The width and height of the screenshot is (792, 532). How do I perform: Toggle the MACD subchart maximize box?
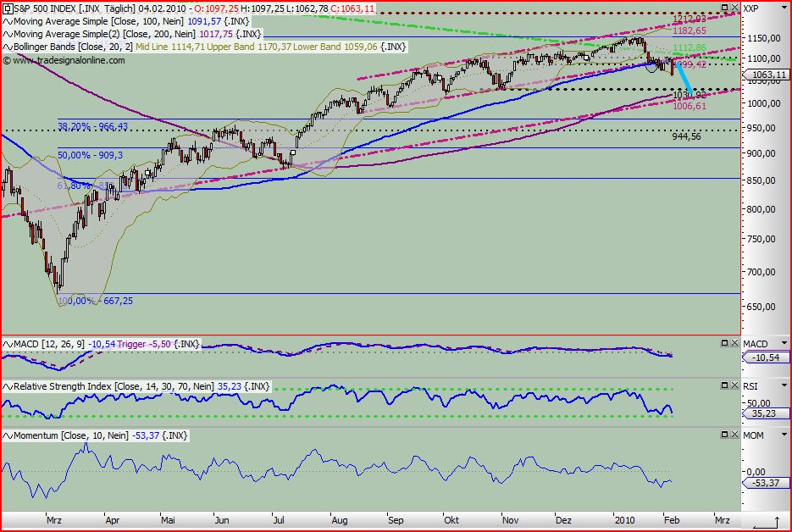pyautogui.click(x=724, y=343)
